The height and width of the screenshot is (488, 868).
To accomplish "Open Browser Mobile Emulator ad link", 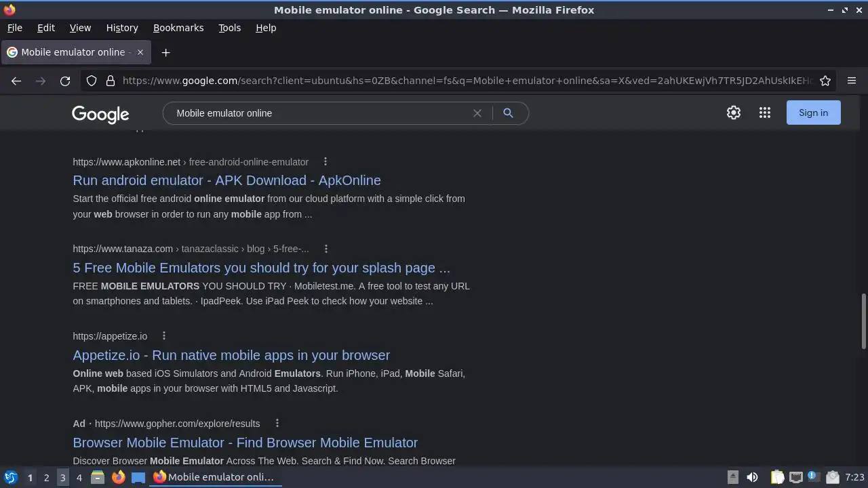I will (245, 443).
